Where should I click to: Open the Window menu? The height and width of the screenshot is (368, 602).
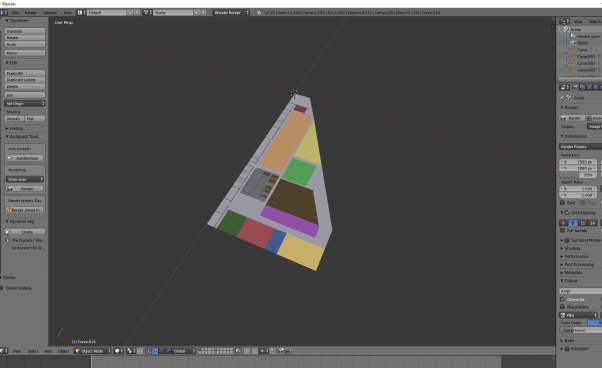pyautogui.click(x=50, y=12)
